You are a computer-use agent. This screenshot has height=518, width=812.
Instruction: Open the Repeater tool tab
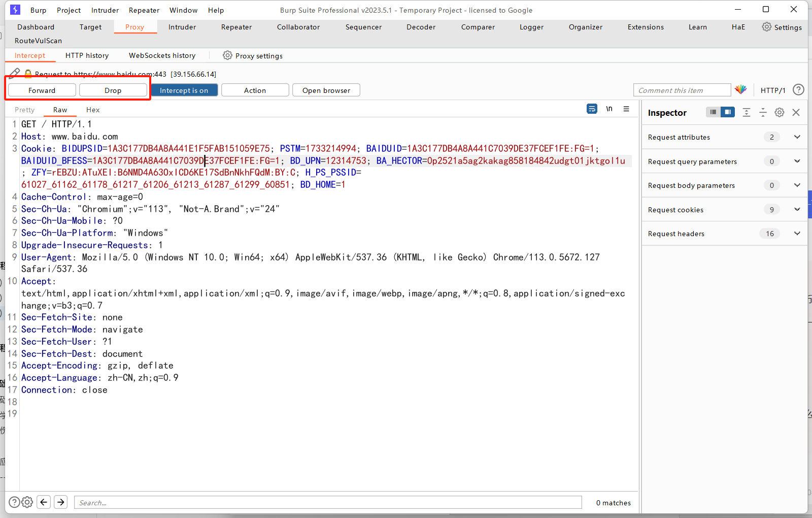236,27
